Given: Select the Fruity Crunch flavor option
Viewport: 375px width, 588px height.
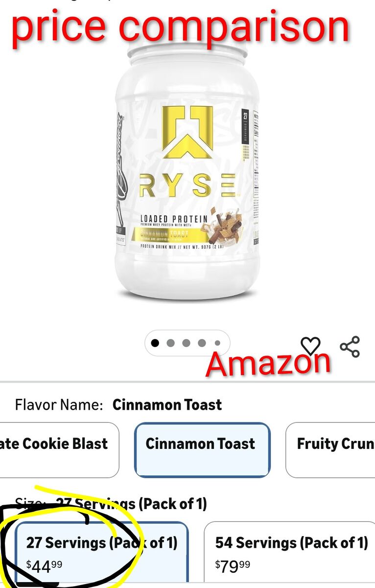Looking at the screenshot, I should [x=330, y=450].
